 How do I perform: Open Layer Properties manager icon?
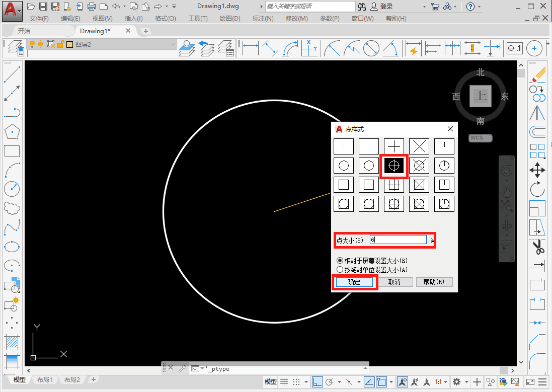tap(15, 48)
